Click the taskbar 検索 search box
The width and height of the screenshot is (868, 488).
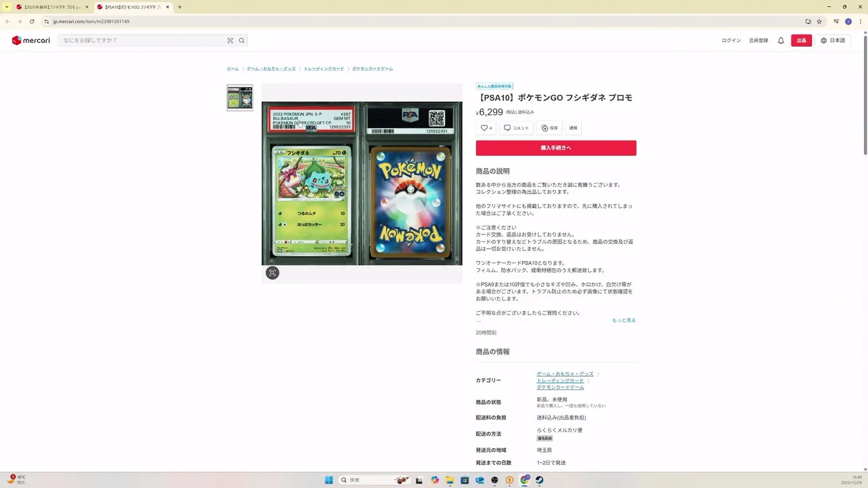(x=375, y=480)
